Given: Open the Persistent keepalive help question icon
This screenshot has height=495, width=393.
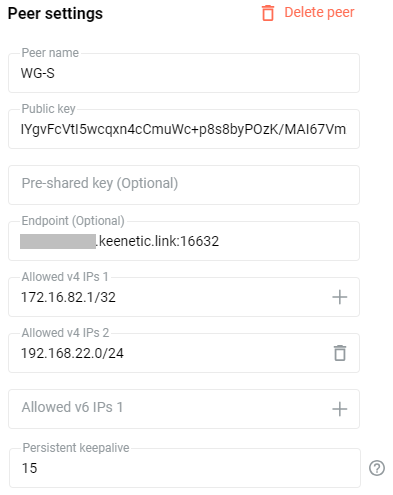Looking at the screenshot, I should (377, 468).
